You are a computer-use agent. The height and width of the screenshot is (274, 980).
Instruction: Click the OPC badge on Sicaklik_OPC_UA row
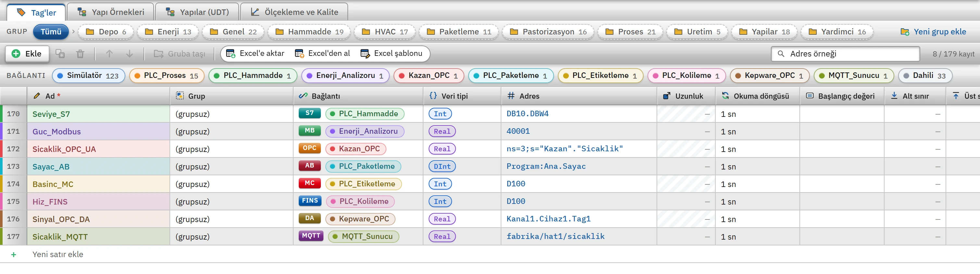pos(310,148)
